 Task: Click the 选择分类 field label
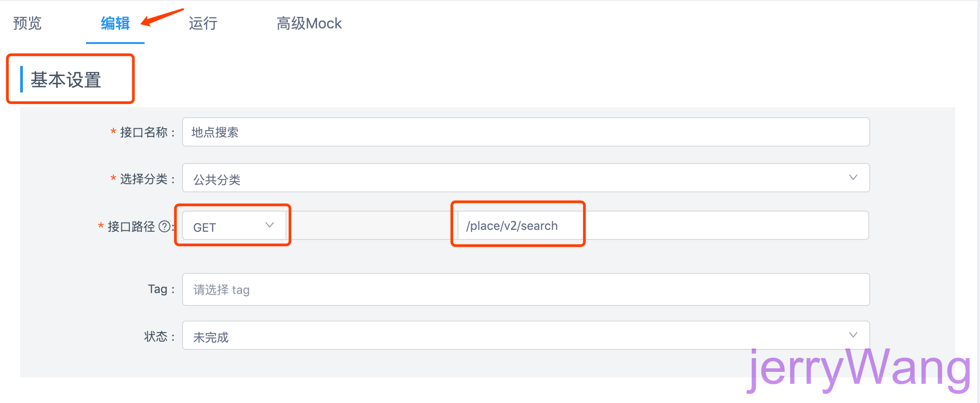click(x=144, y=179)
